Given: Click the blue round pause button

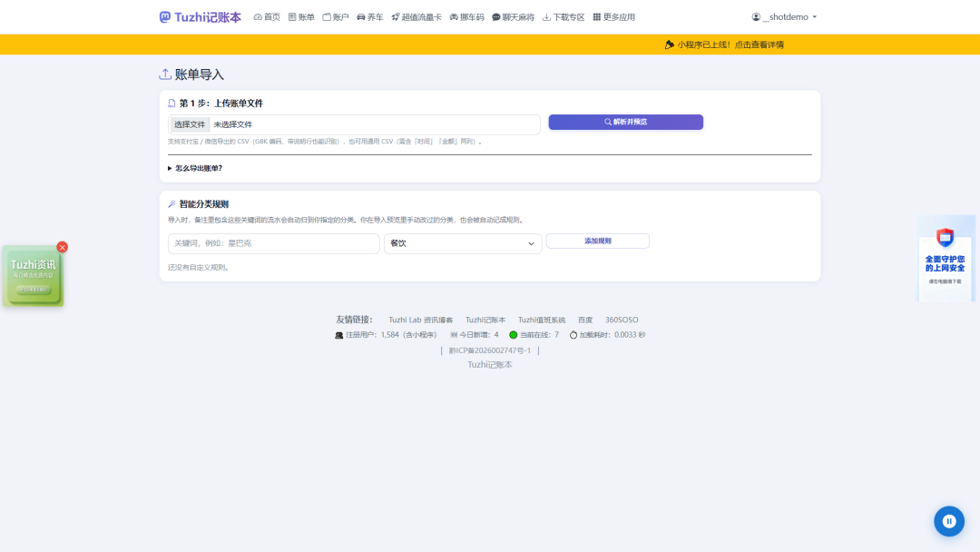Looking at the screenshot, I should point(949,521).
